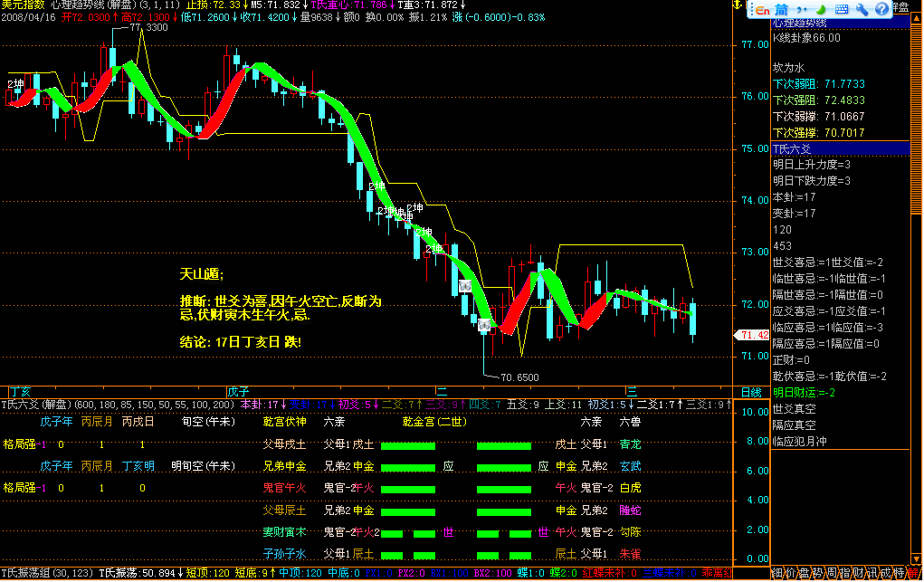
Task: Switch to the 盘 tab
Action: [x=804, y=573]
